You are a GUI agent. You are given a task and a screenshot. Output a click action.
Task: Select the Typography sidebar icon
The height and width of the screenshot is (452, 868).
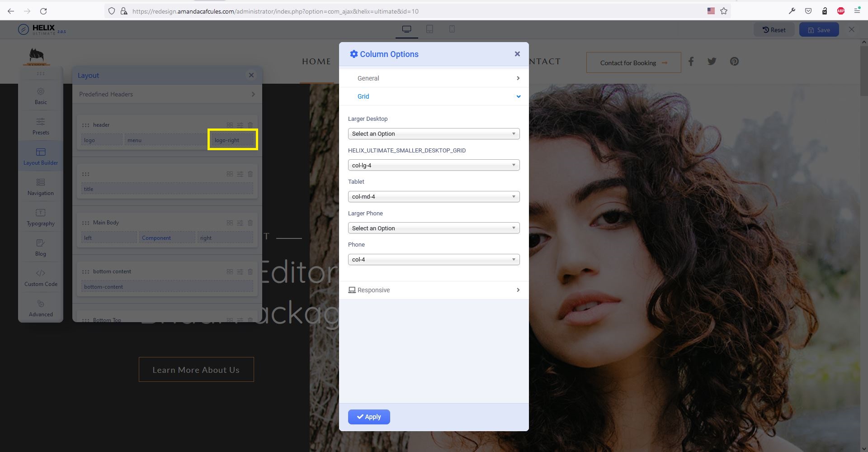pos(41,213)
